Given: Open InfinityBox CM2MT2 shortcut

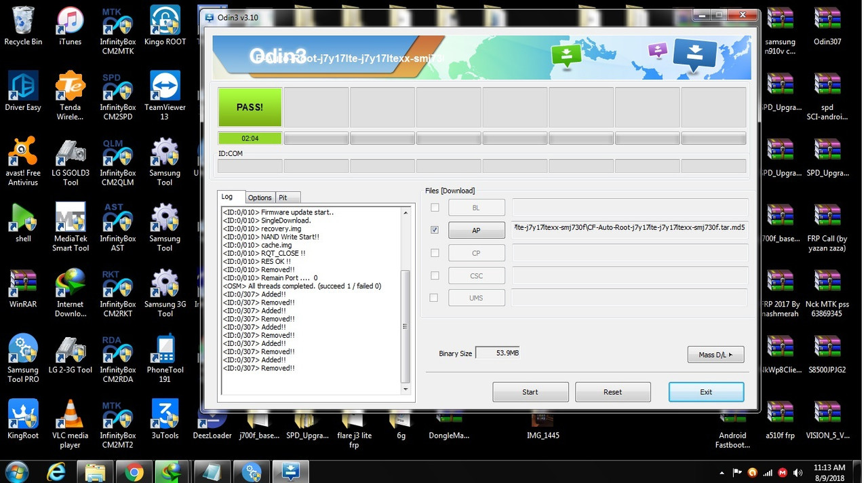Looking at the screenshot, I should [x=117, y=425].
